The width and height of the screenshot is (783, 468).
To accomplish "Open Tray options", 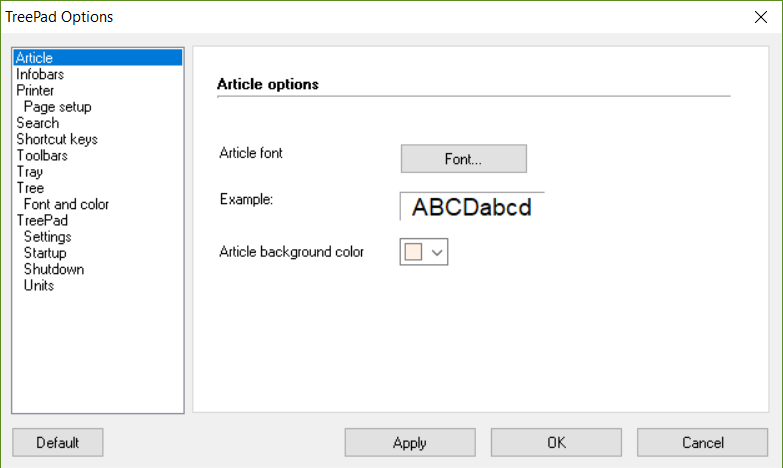I will (29, 172).
